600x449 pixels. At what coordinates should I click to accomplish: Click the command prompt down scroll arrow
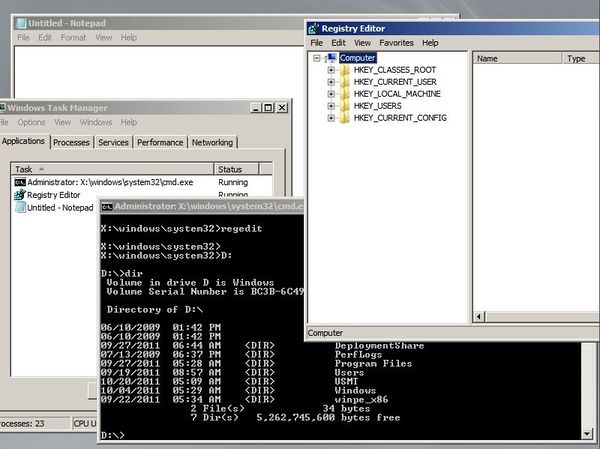click(x=587, y=434)
